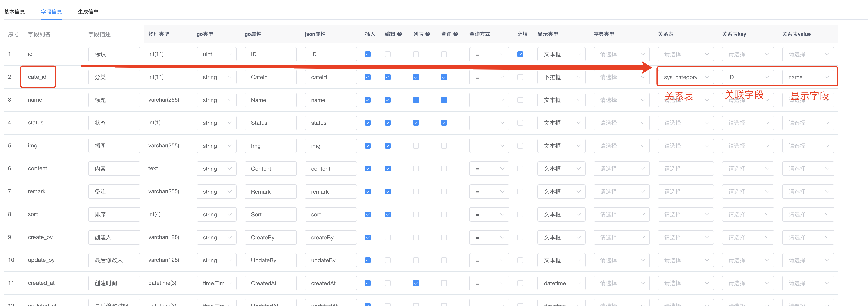Click the update_by field name cell

[x=41, y=260]
